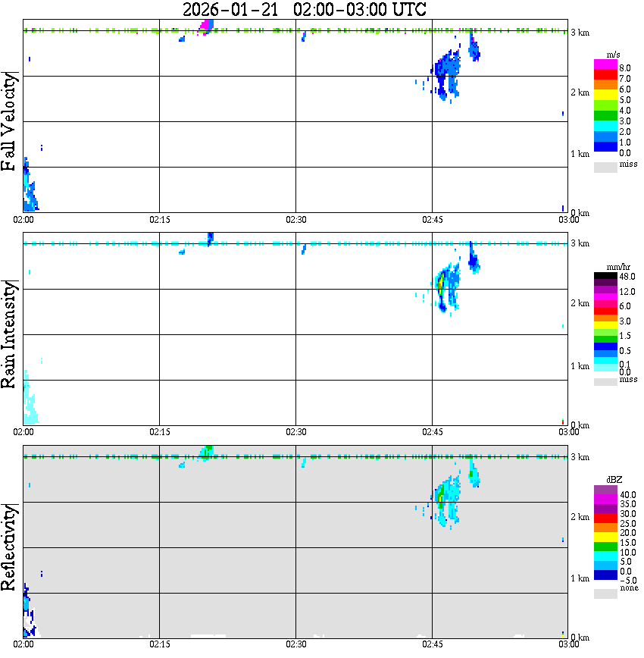Click the '4.0' value in the m/s legend
The width and height of the screenshot is (644, 658).
(x=625, y=111)
